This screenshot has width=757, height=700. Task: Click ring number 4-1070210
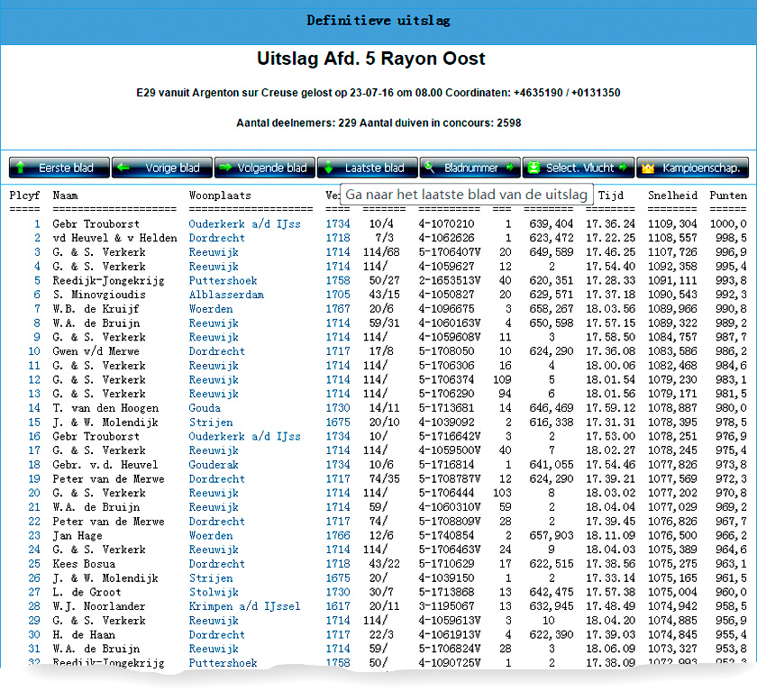coord(447,224)
